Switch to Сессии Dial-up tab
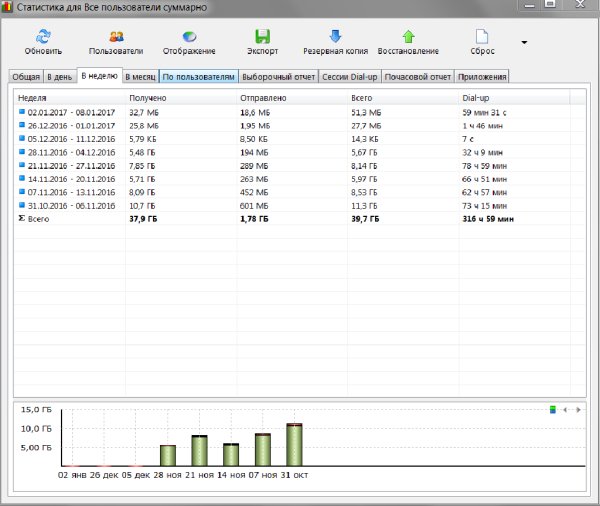Image resolution: width=600 pixels, height=506 pixels. point(350,77)
